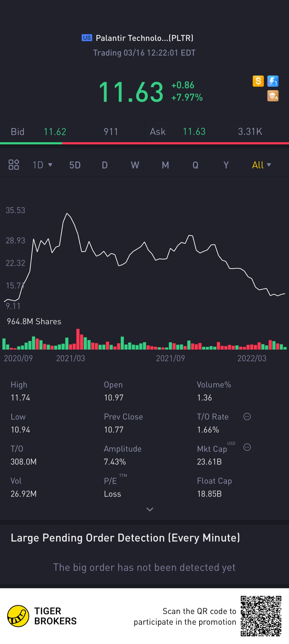
Task: Tap the blue lightning bolt icon
Action: click(x=273, y=81)
